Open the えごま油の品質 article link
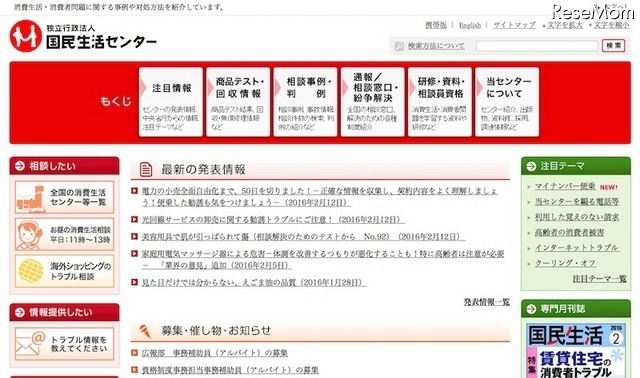This screenshot has height=378, width=640. click(x=253, y=282)
